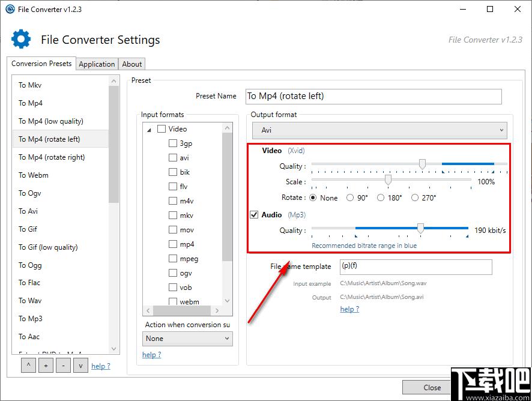
Task: Select the To Mp4 (low quality) preset
Action: 61,121
